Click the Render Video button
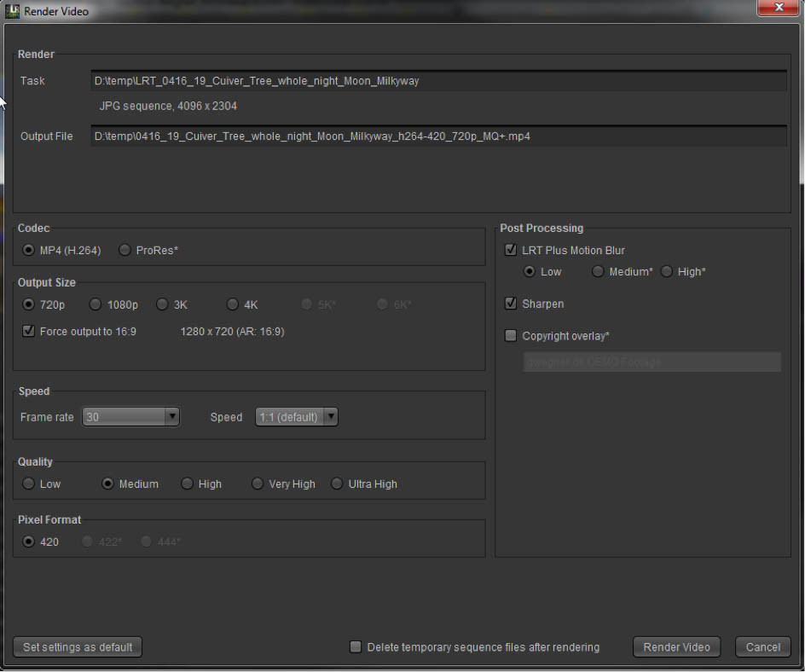 point(676,647)
